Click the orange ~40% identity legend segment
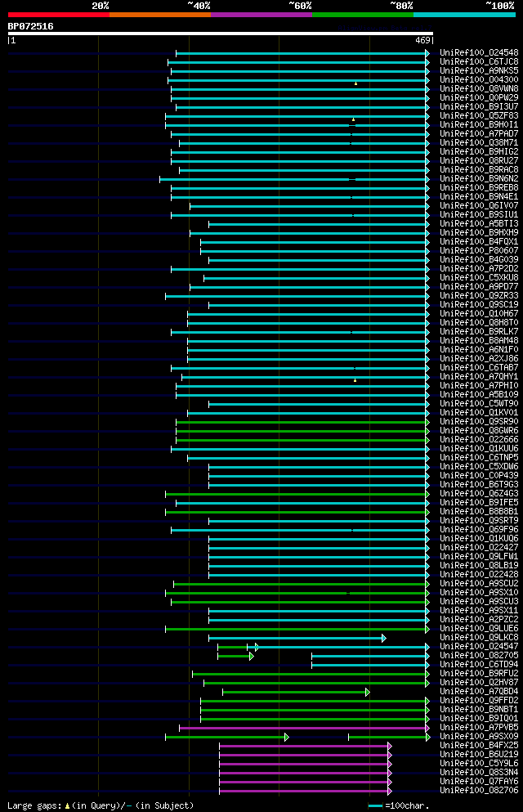Screen dimensions: 523x812 click(x=160, y=15)
